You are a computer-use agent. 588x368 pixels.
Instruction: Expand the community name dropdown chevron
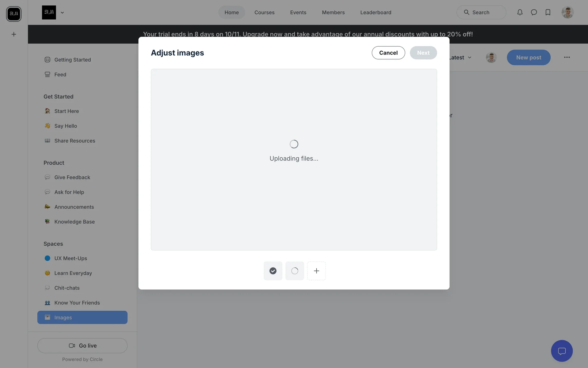tap(62, 13)
